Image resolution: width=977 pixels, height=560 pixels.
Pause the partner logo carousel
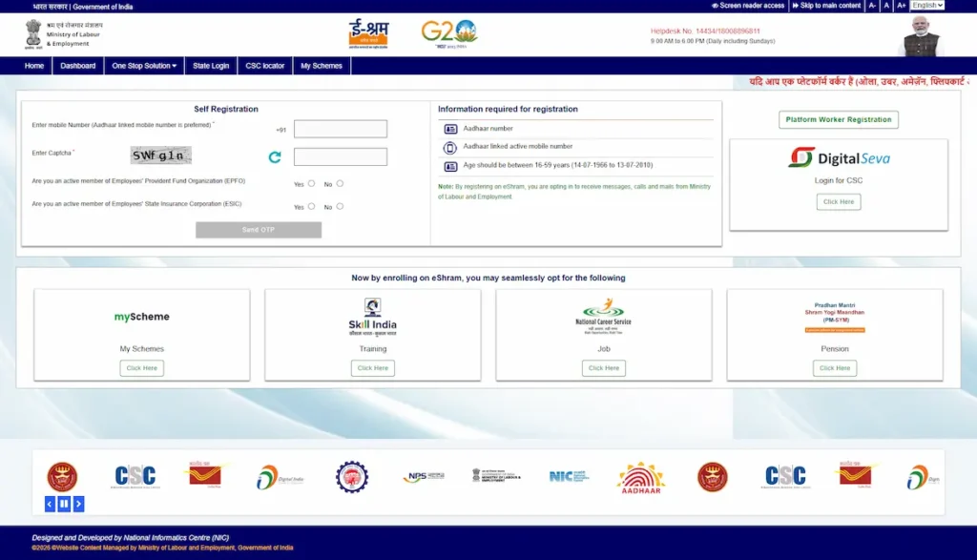coord(64,504)
